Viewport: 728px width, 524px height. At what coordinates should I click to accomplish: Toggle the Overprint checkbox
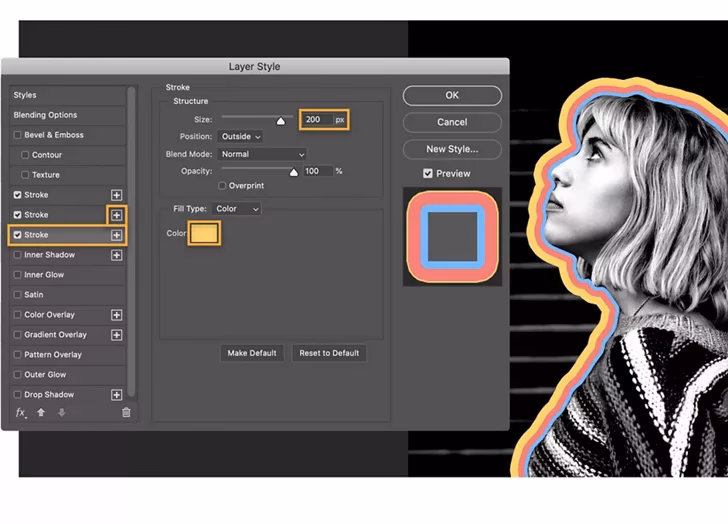[222, 186]
